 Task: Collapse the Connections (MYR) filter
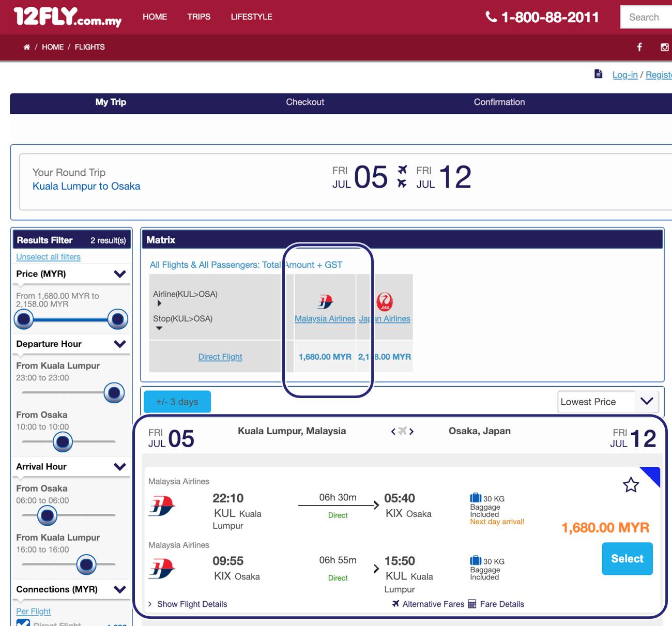pos(120,589)
